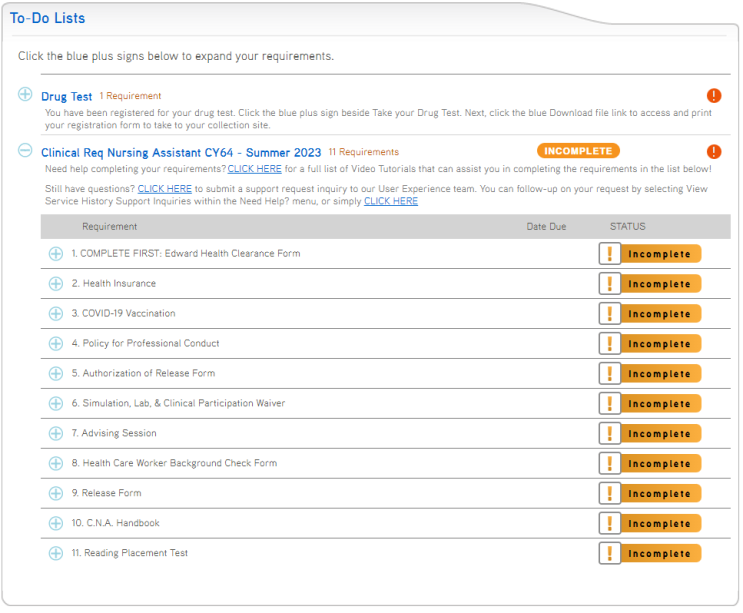Collapse the Clinical Req Nursing Assistant list
Image resolution: width=743 pixels, height=613 pixels.
click(x=25, y=151)
